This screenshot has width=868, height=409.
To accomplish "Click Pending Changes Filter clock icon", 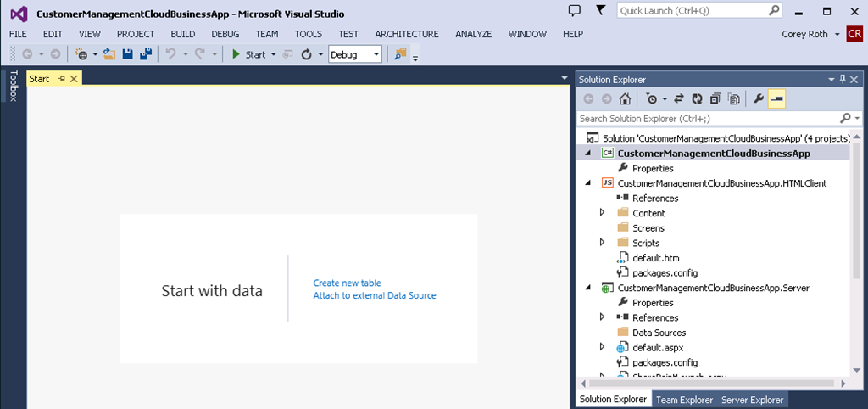I will (652, 99).
